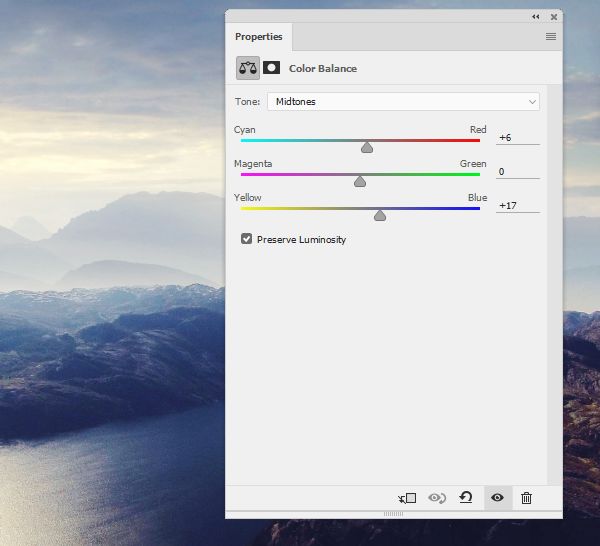Open the Tone dropdown set to Midtones
The width and height of the screenshot is (600, 546).
click(x=403, y=101)
